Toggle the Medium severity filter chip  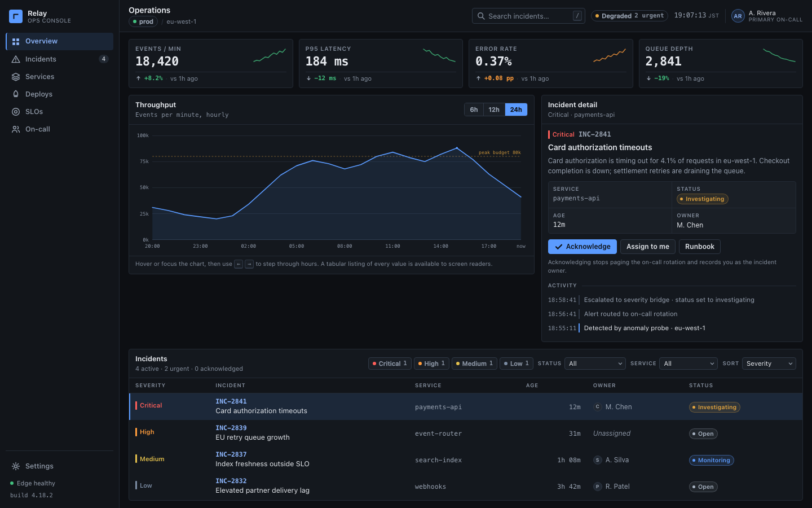pyautogui.click(x=474, y=364)
